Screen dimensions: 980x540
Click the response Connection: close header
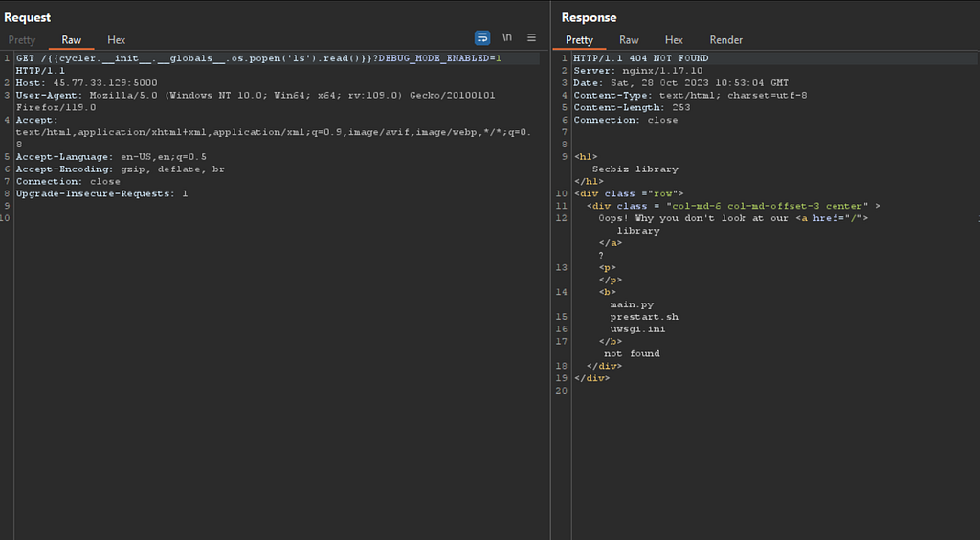[x=626, y=120]
